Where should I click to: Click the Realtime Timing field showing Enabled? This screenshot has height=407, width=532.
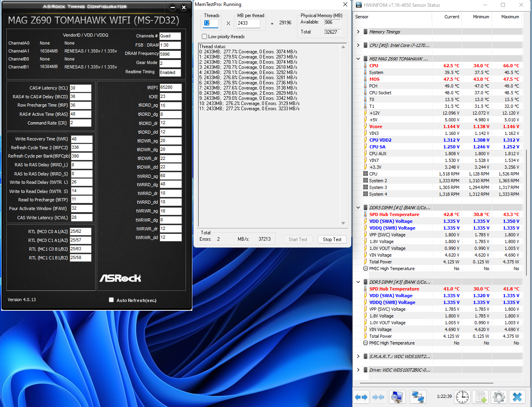pyautogui.click(x=170, y=73)
